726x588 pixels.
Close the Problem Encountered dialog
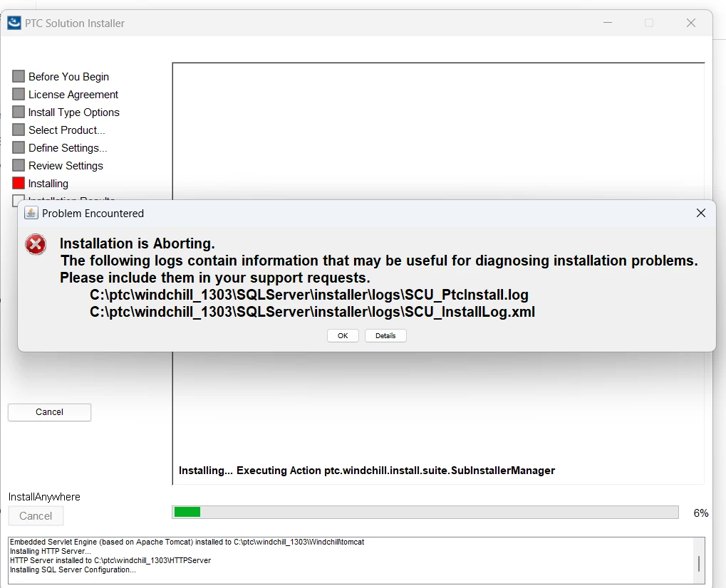[x=701, y=213]
